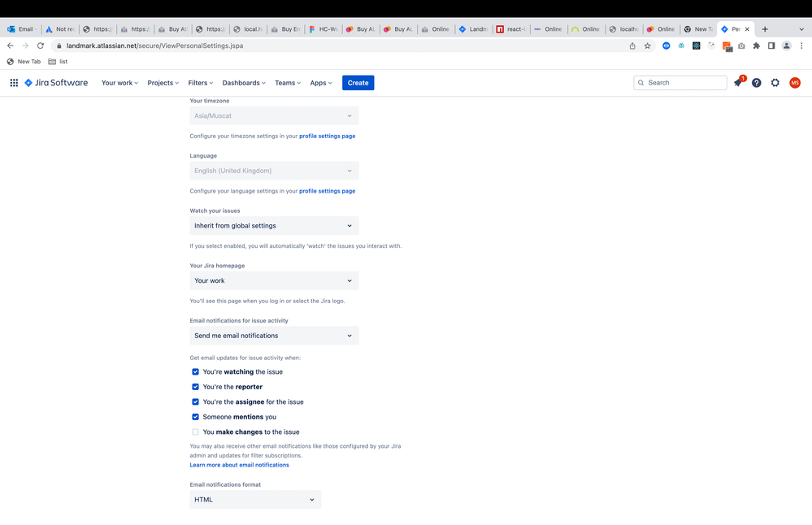
Task: Click the Jira Software logo
Action: 55,82
